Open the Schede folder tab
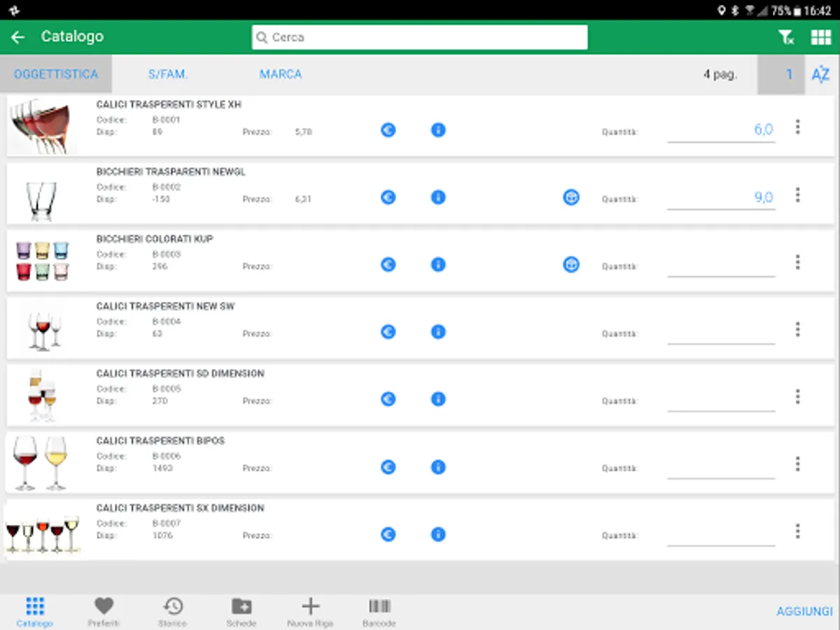The height and width of the screenshot is (630, 840). (x=241, y=611)
